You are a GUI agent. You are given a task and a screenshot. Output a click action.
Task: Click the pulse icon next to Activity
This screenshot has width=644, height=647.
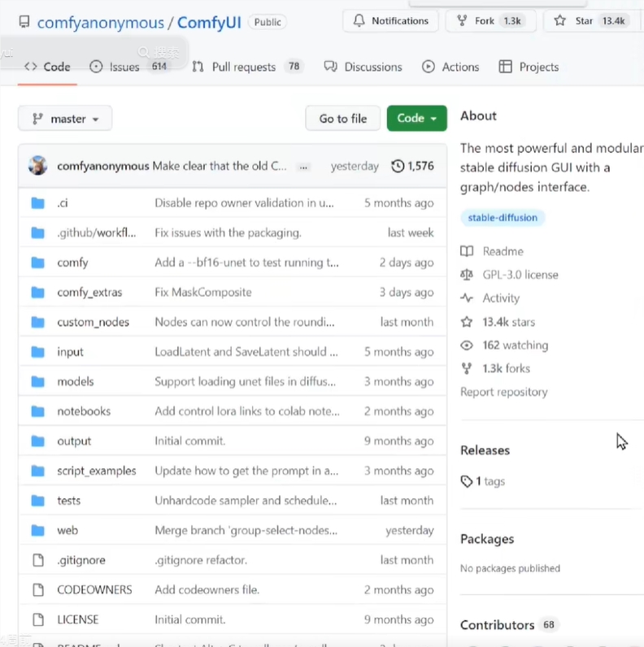pyautogui.click(x=467, y=298)
